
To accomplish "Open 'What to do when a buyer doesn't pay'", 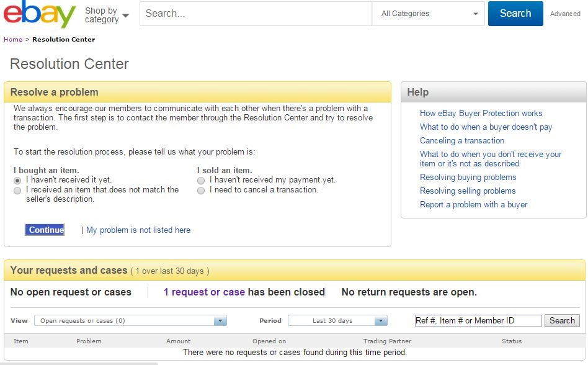I will pos(486,127).
